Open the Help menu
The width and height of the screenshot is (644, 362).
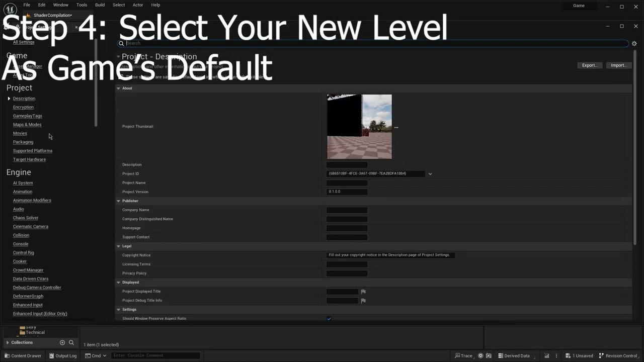[155, 5]
